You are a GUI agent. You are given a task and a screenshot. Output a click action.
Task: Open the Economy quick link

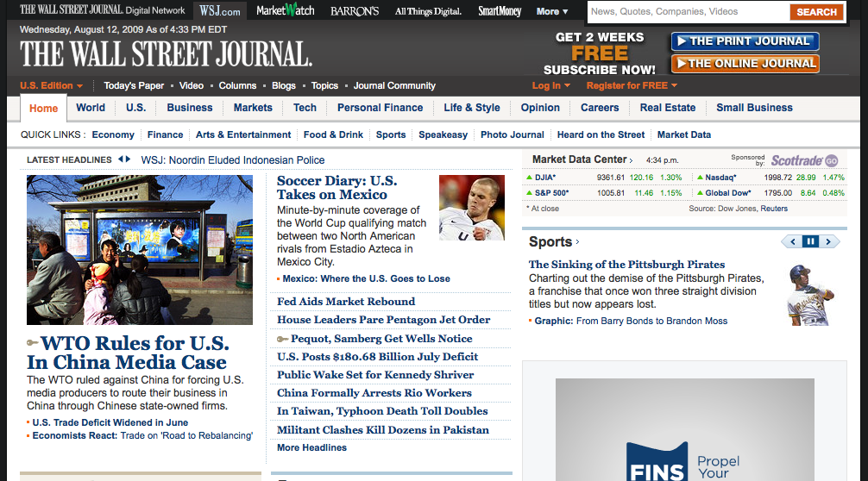113,134
